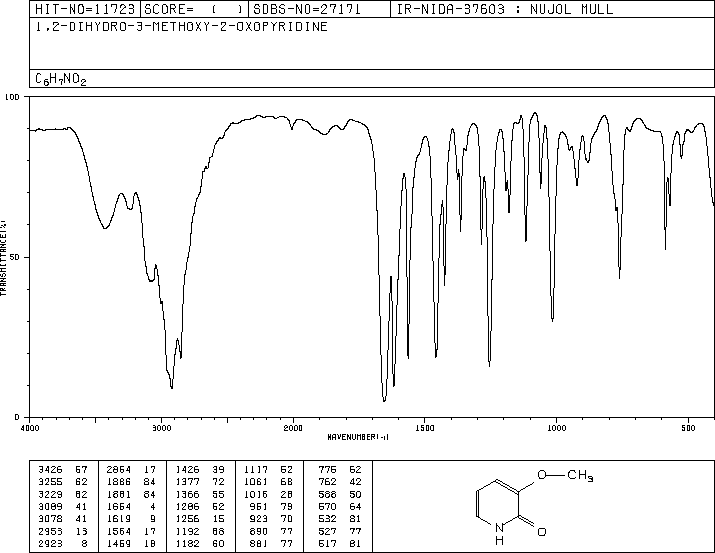The height and width of the screenshot is (553, 715).
Task: Click peak value 1469 in the table
Action: [x=119, y=543]
